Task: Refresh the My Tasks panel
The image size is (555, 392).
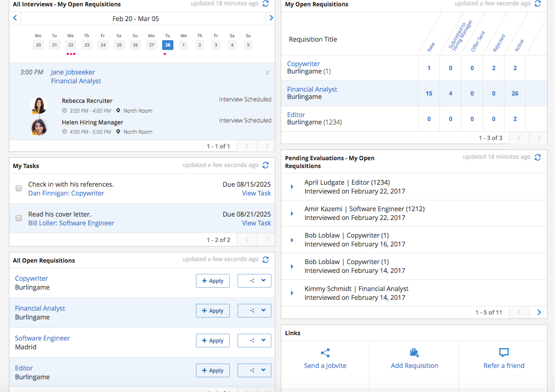Action: [265, 165]
